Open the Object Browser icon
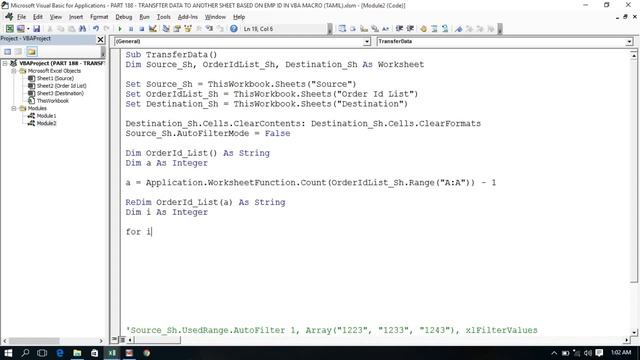The image size is (640, 360). point(188,29)
